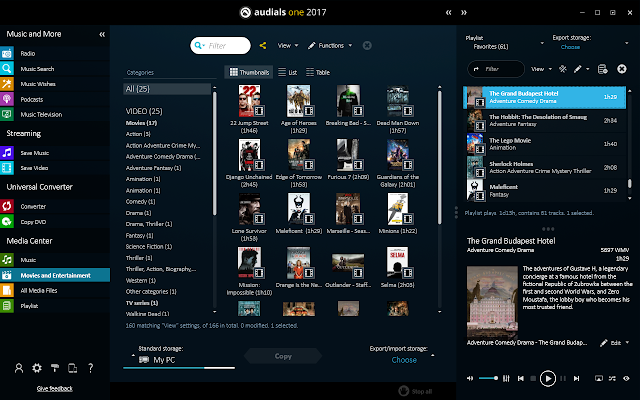
Task: Click Choose under Export storage
Action: [x=570, y=47]
